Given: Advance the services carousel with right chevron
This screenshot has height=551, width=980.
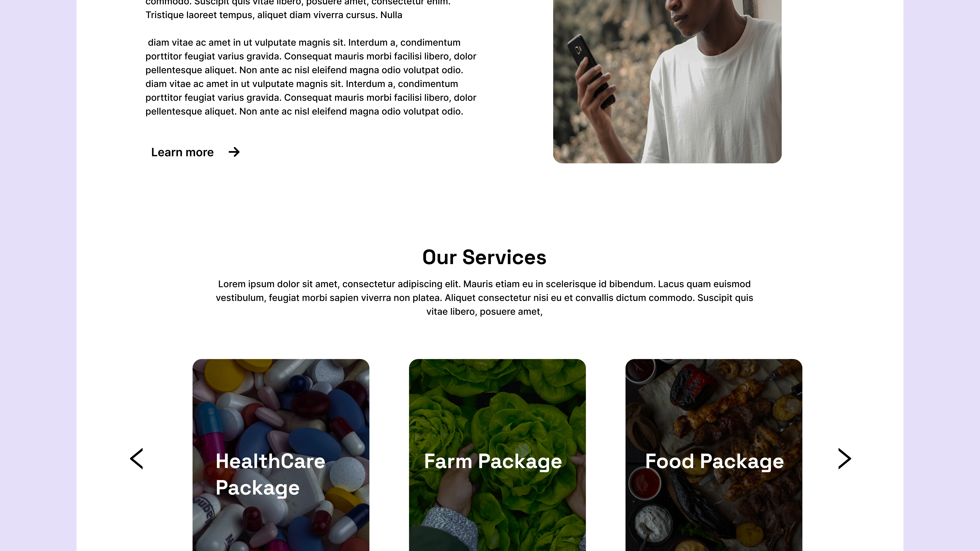Looking at the screenshot, I should pos(845,459).
